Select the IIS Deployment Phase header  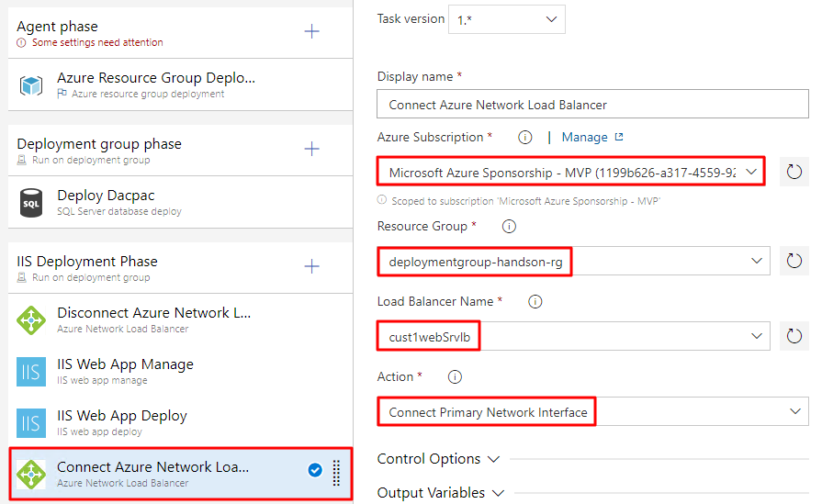tap(180, 267)
